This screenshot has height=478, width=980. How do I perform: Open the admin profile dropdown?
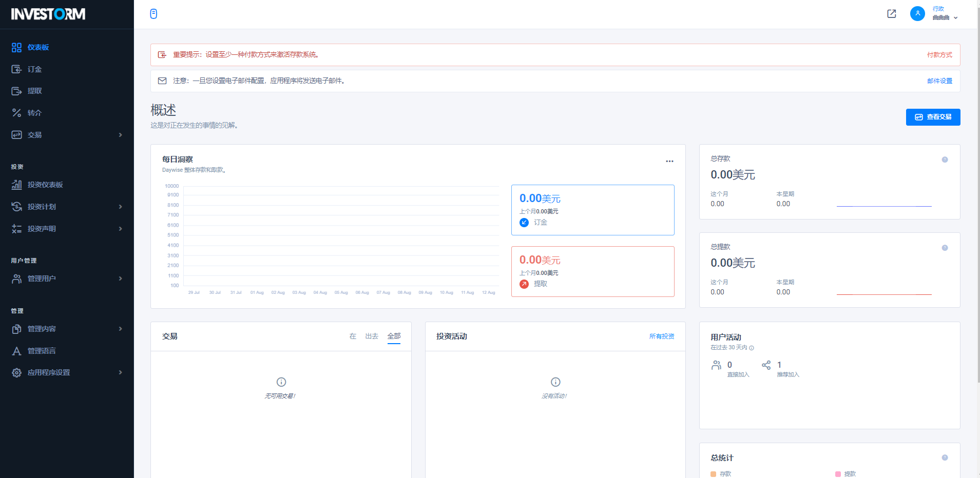(x=945, y=14)
